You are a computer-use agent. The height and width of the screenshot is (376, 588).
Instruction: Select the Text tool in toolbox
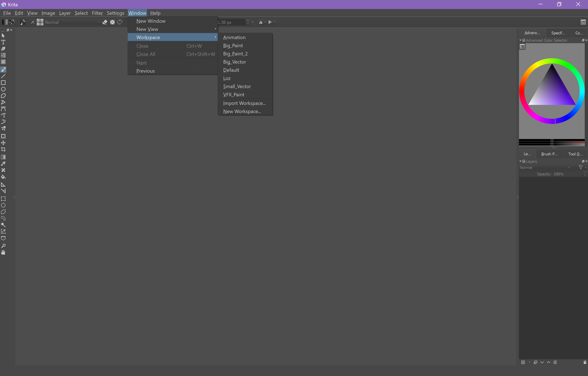(3, 42)
